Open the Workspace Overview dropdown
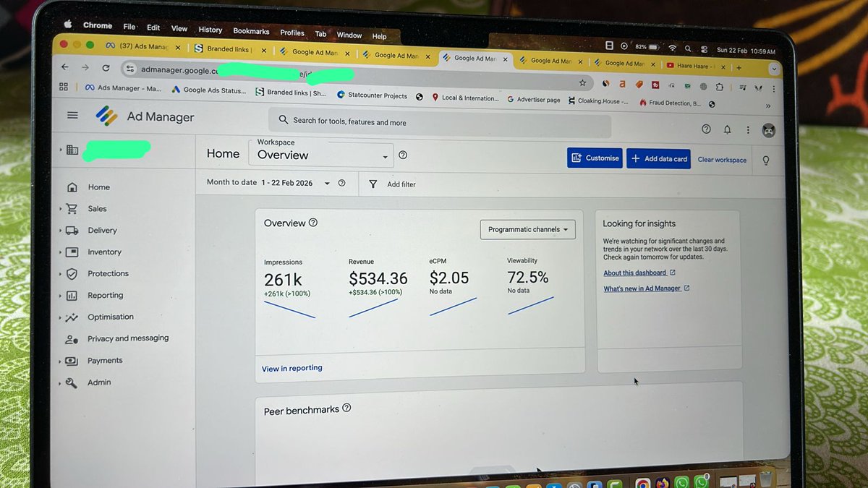Screen dimensions: 868x488 point(321,154)
